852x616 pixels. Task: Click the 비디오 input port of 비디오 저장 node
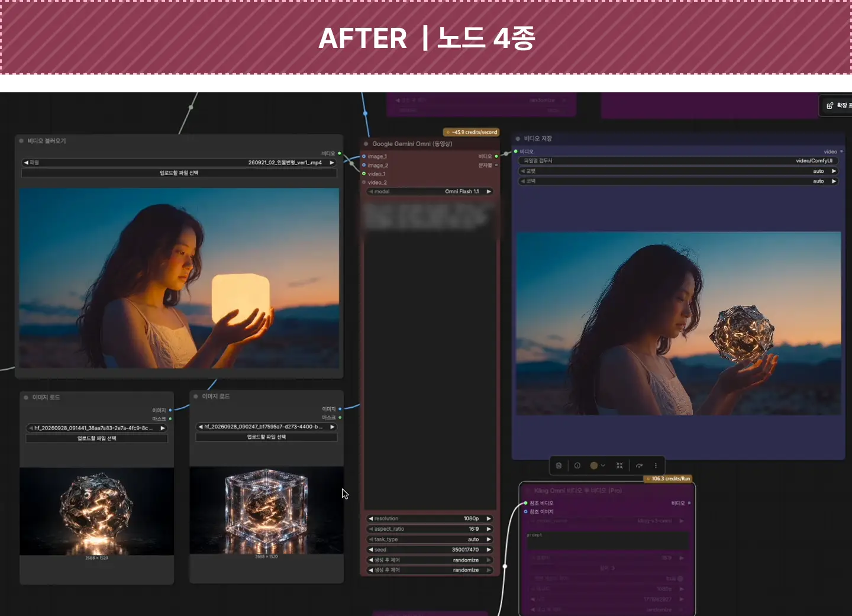(516, 151)
